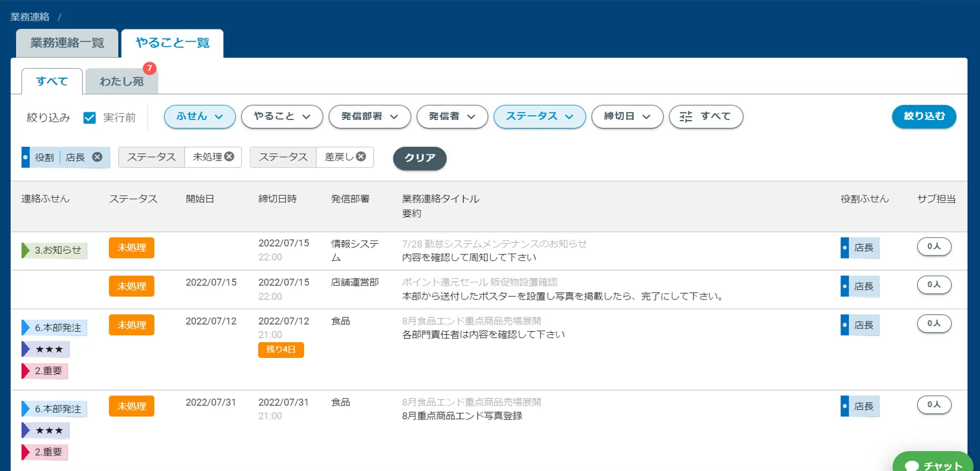Switch to the 業務連絡一覧 tab
980x471 pixels.
(x=67, y=43)
